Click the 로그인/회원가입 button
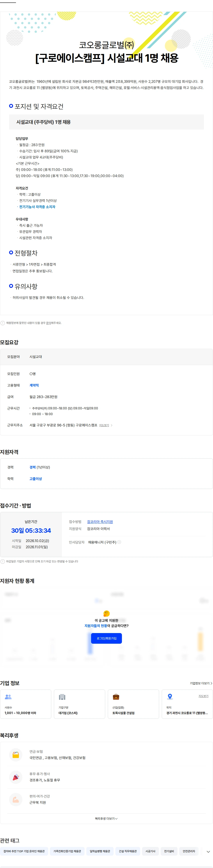The height and width of the screenshot is (868, 213). click(106, 638)
